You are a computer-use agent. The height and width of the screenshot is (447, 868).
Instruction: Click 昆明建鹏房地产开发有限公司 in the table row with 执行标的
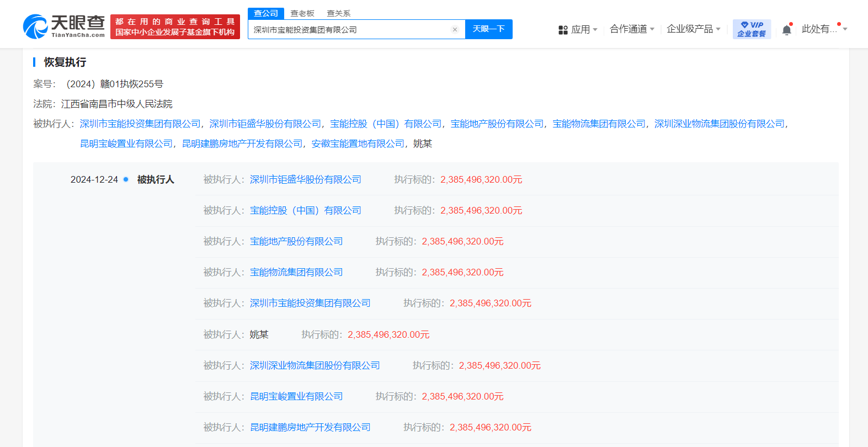click(310, 427)
